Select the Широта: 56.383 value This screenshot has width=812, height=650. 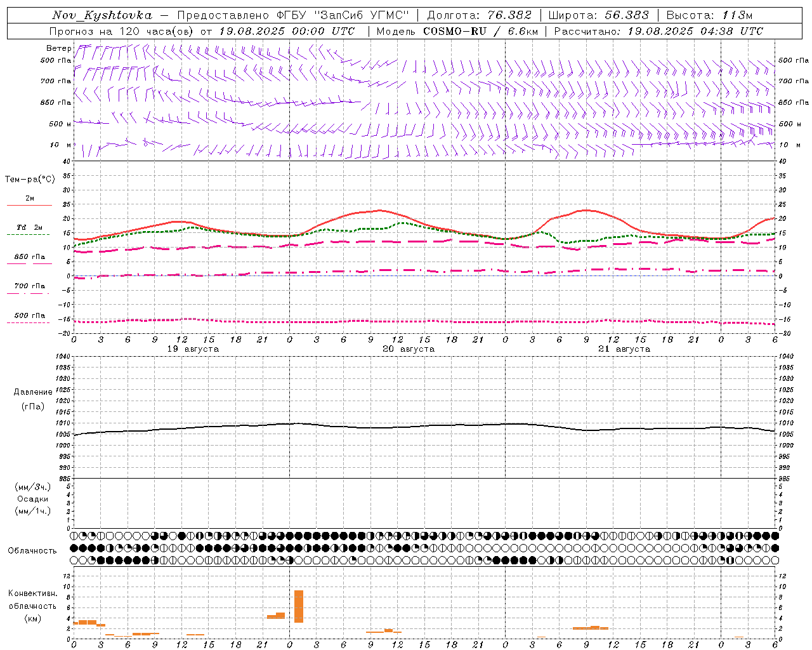pos(599,15)
